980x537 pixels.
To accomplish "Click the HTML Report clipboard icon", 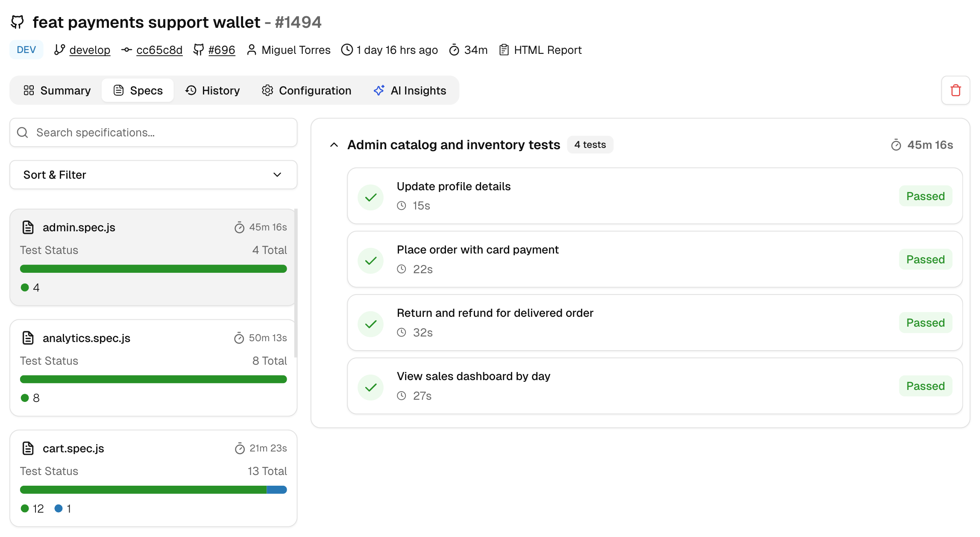I will point(504,50).
